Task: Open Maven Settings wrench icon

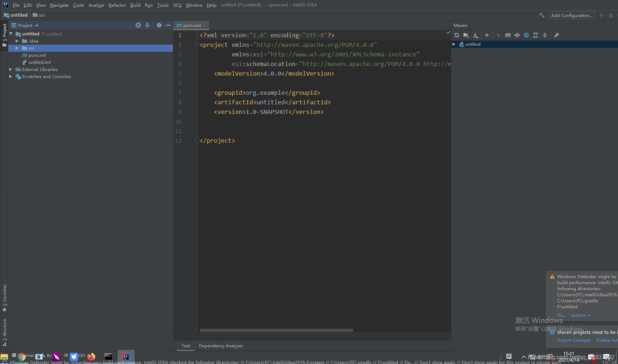Action: coord(557,35)
